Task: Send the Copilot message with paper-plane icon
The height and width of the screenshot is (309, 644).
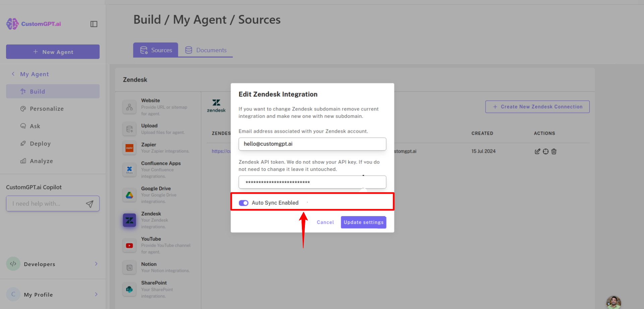Action: pos(89,204)
